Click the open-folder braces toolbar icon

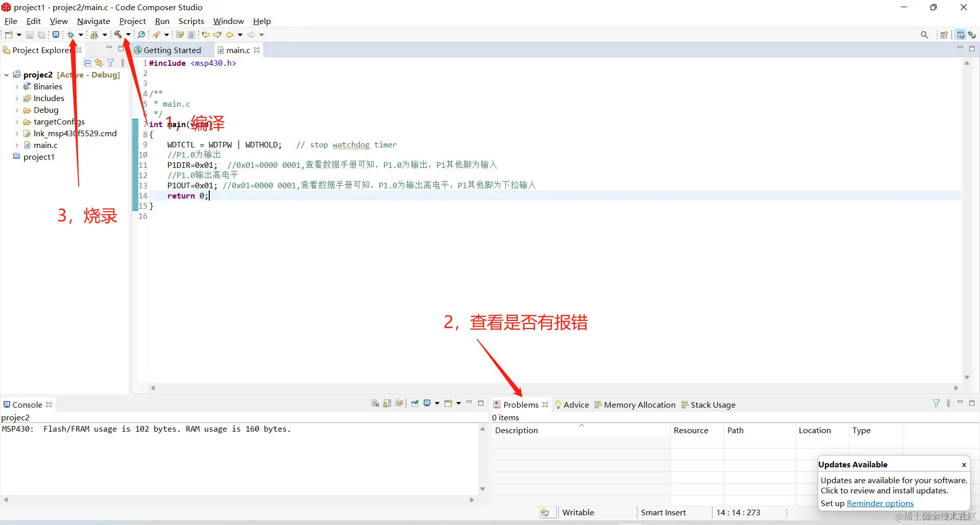point(94,35)
